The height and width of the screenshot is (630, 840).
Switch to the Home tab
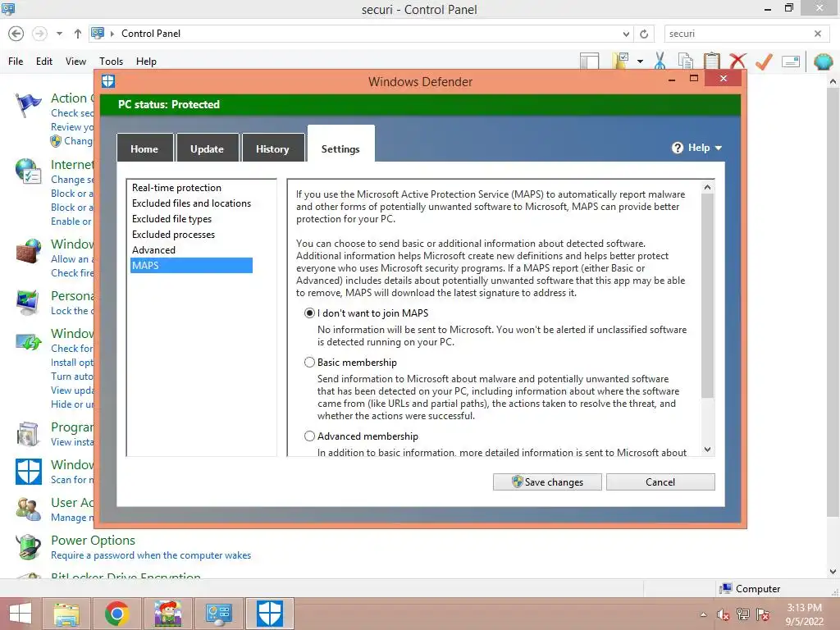click(x=144, y=148)
